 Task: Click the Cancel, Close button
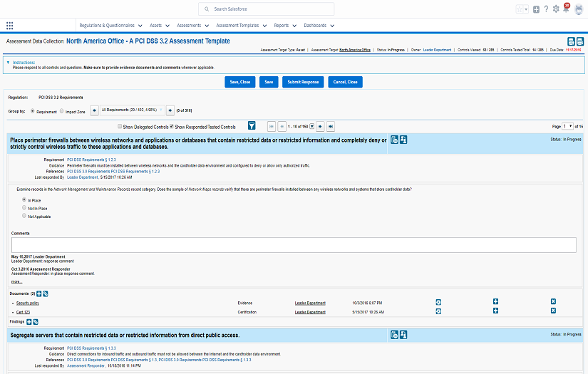(346, 82)
